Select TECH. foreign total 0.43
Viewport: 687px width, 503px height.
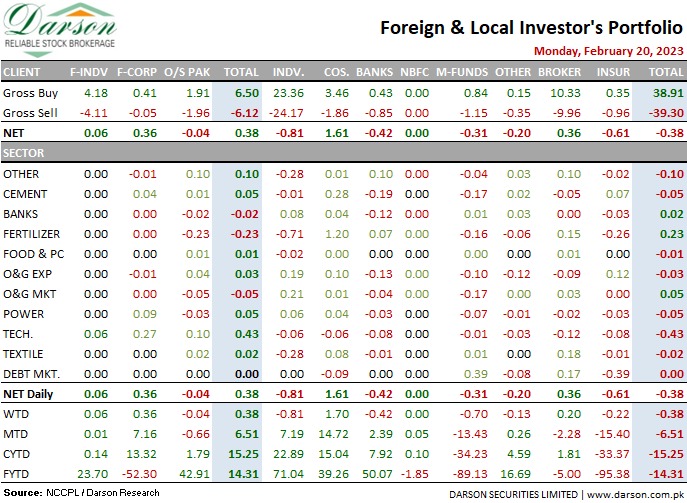[x=247, y=334]
